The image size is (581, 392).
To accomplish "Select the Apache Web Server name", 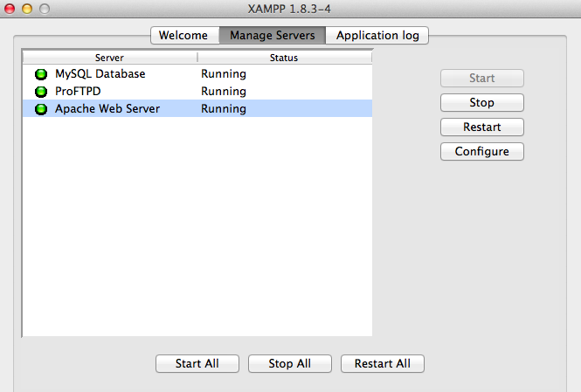I will click(x=107, y=109).
